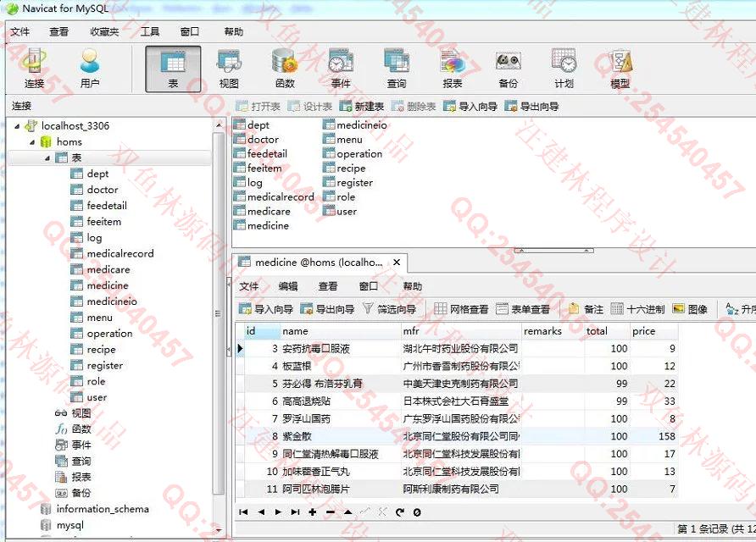This screenshot has width=756, height=542.
Task: Click 导出向导 in object list toolbar
Action: pos(531,107)
